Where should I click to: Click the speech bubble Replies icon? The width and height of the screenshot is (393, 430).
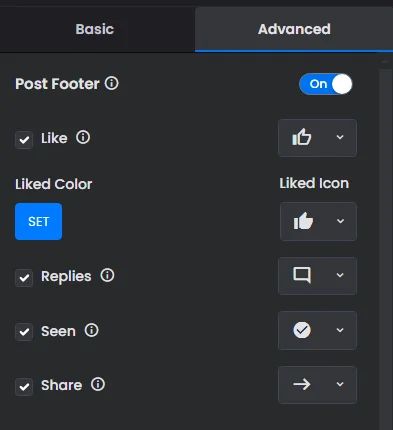302,275
